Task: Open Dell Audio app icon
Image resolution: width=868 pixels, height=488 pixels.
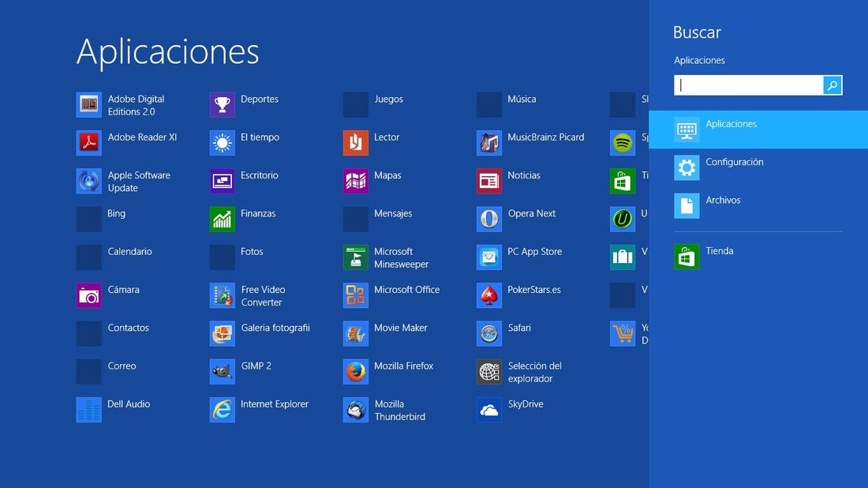Action: (x=88, y=410)
